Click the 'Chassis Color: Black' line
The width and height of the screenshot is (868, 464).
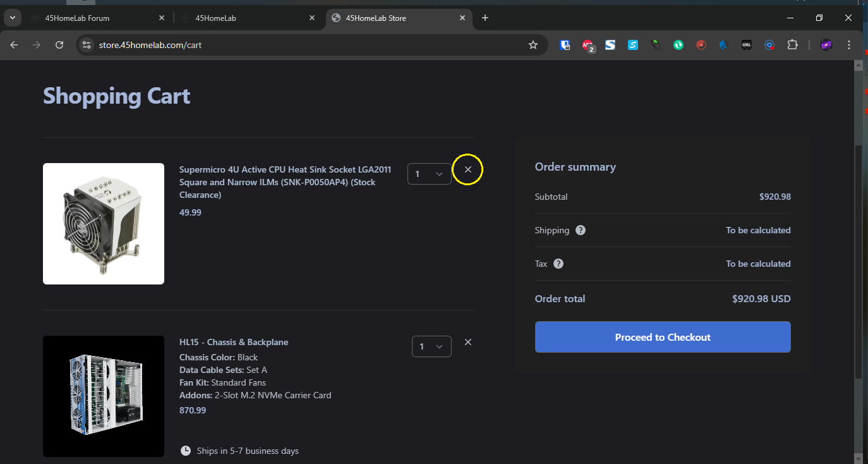tap(219, 357)
